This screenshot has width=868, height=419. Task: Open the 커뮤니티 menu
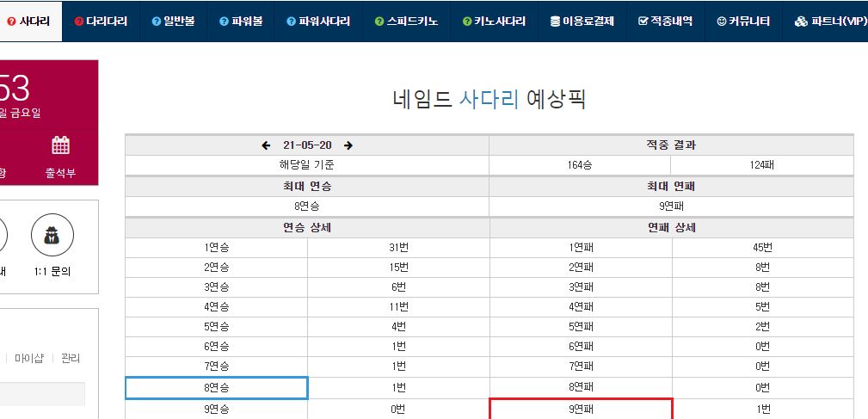pyautogui.click(x=743, y=22)
